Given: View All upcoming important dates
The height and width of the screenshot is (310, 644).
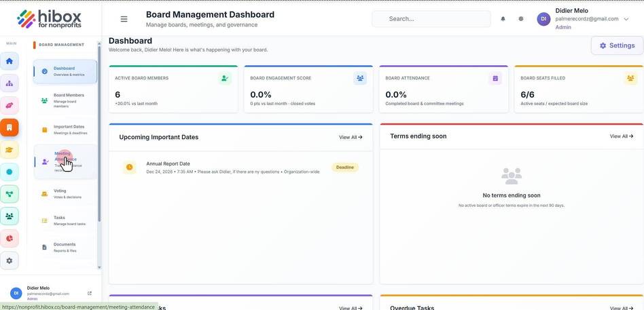Looking at the screenshot, I should pos(351,138).
